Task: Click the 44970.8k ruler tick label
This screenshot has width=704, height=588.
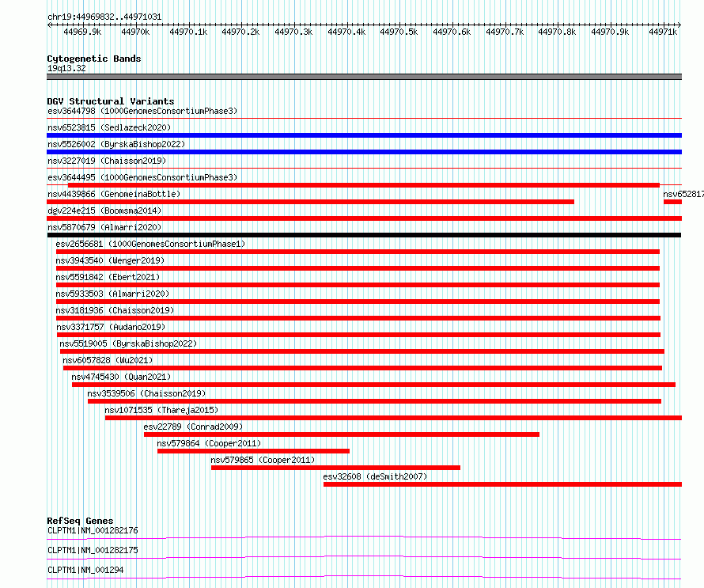Action: click(x=557, y=32)
